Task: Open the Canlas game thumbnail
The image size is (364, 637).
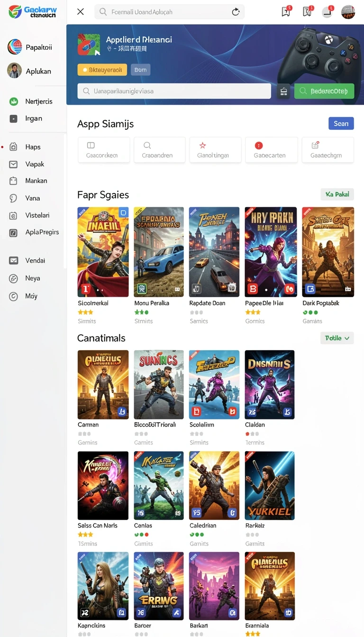Action: click(159, 485)
